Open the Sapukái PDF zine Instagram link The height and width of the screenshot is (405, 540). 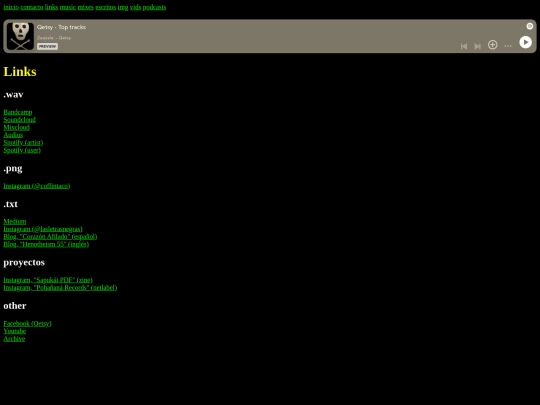48,280
